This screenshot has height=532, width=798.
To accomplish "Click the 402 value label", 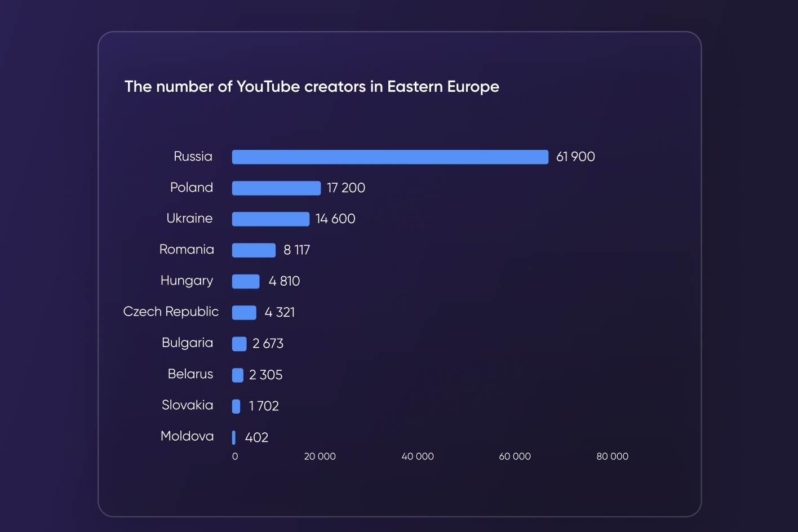I will click(256, 437).
